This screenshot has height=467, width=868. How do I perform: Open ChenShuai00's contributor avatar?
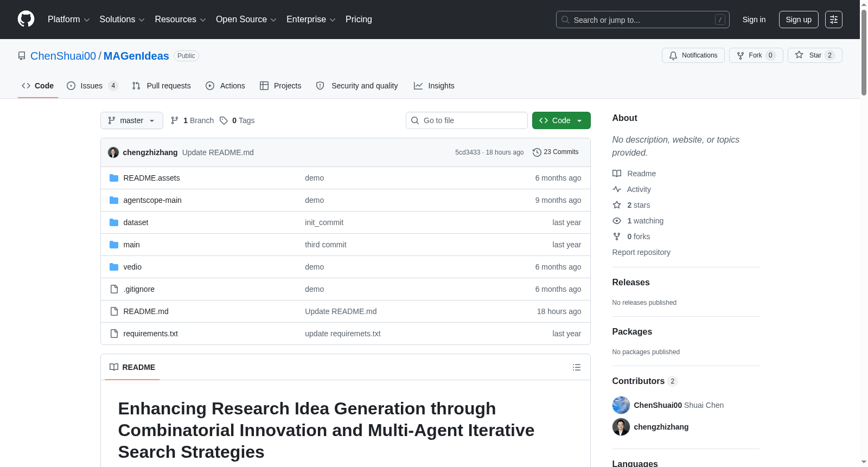click(621, 405)
